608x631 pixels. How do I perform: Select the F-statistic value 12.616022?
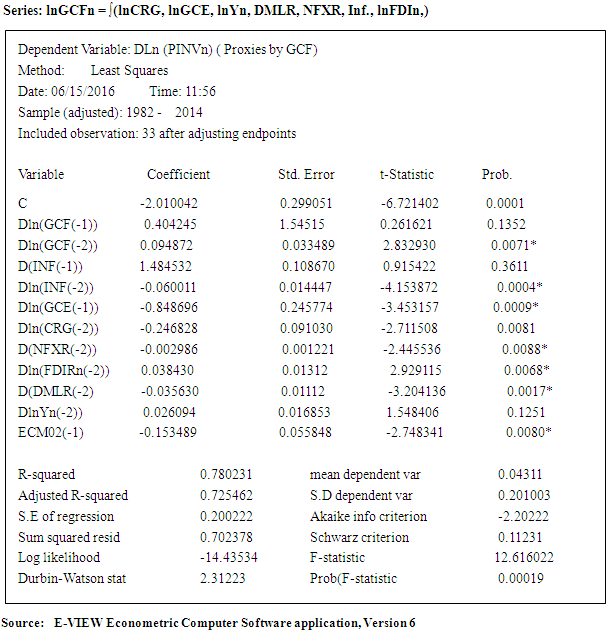point(525,558)
